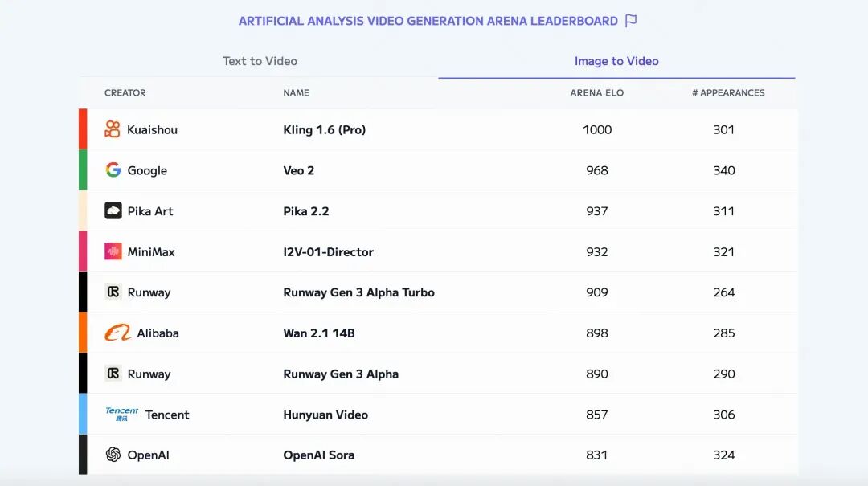Click the flag icon beside leaderboard title
This screenshot has width=868, height=486.
point(631,20)
